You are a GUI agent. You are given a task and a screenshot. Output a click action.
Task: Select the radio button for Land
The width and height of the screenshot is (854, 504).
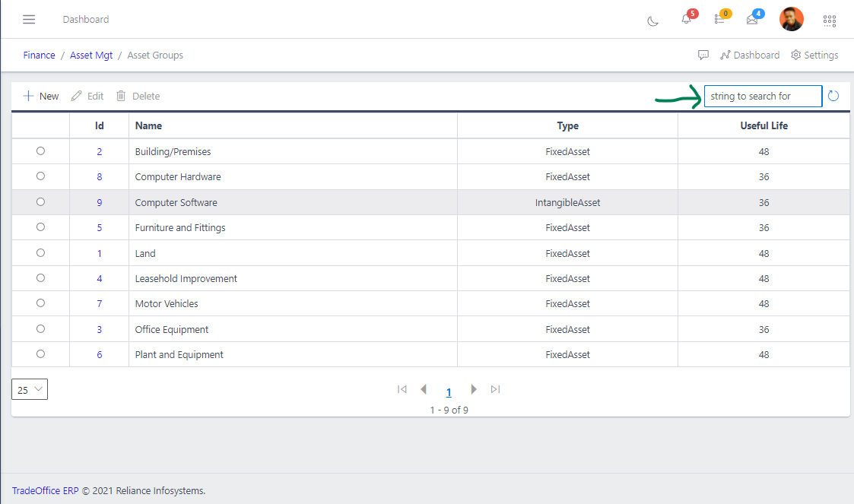coord(40,252)
